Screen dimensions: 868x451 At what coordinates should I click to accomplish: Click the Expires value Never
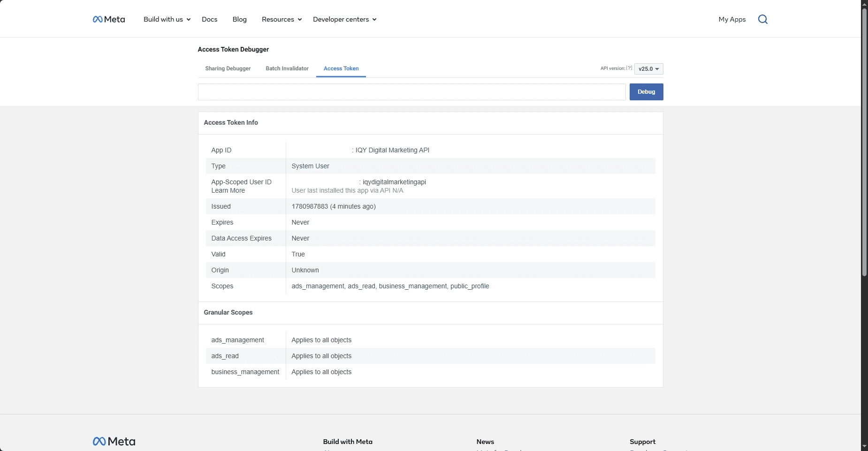tap(300, 222)
